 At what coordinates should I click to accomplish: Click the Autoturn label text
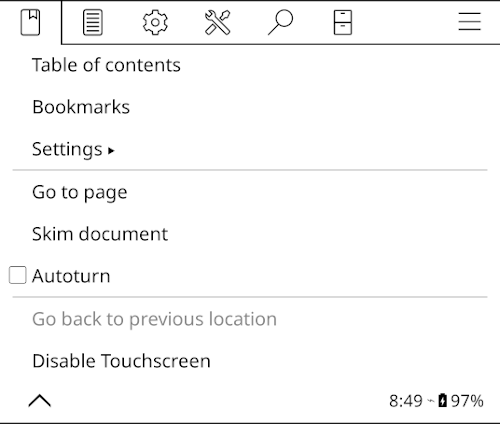[71, 276]
